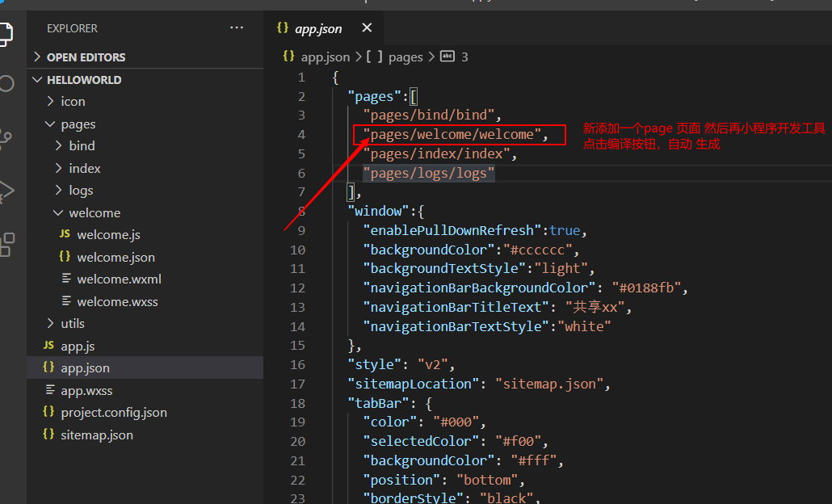This screenshot has width=832, height=504.
Task: Click project.config.json braces icon
Action: pyautogui.click(x=48, y=412)
